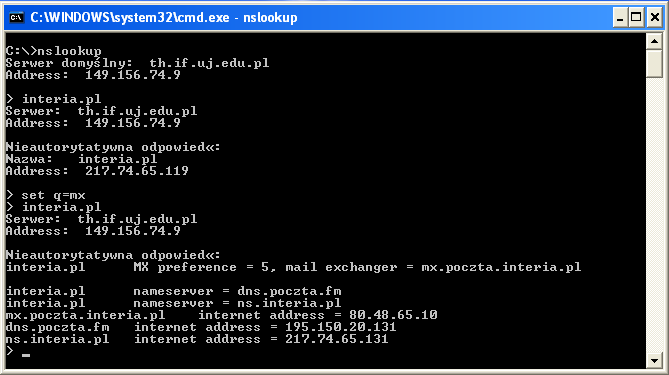Click the 'mail exchanger' label text
669x375 pixels.
pyautogui.click(x=341, y=267)
